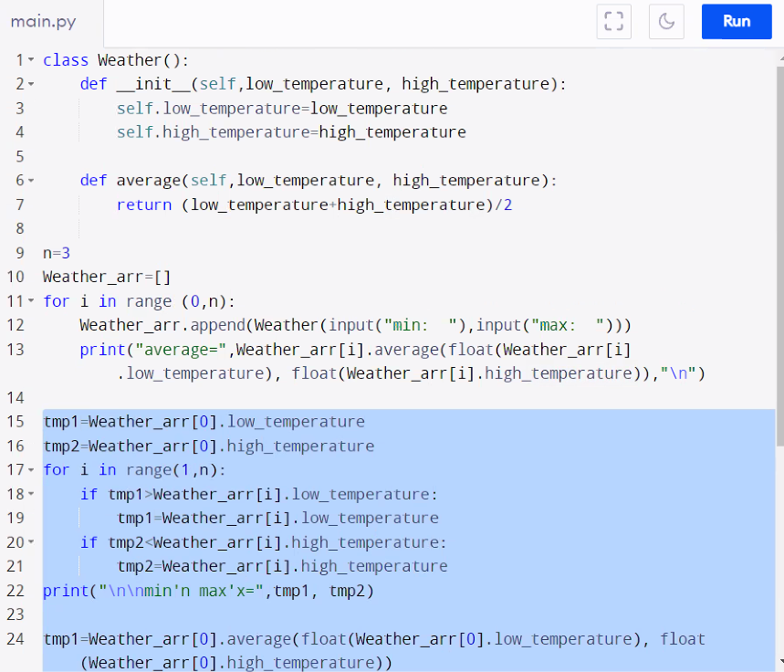The image size is (784, 672).
Task: Run the Python program
Action: pos(737,21)
